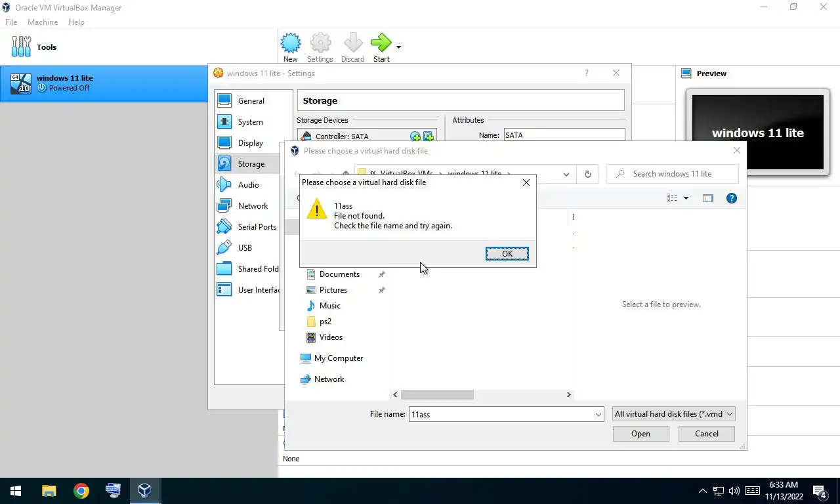The width and height of the screenshot is (840, 504).
Task: Open the ps2 folder in the sidebar
Action: [x=325, y=322]
